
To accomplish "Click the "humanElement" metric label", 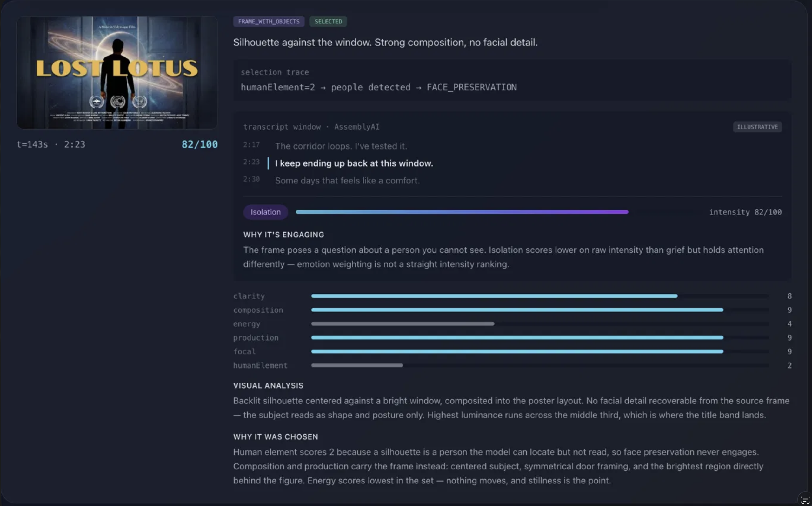I will click(260, 366).
